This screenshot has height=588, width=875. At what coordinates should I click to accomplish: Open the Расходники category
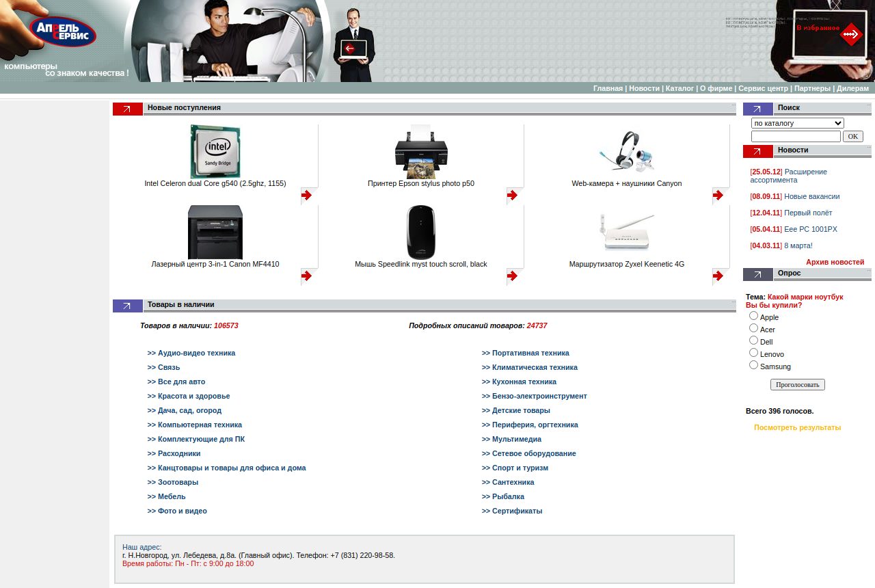(174, 453)
